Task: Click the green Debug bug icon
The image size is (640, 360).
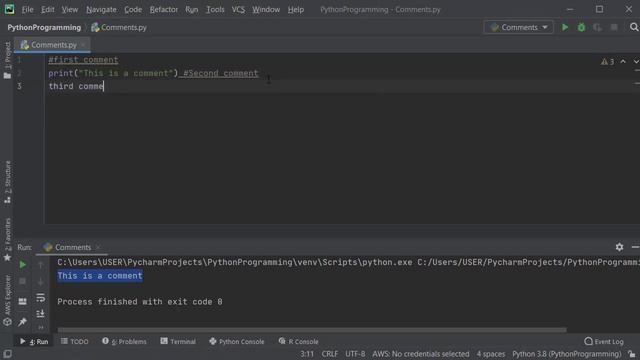Action: point(581,27)
